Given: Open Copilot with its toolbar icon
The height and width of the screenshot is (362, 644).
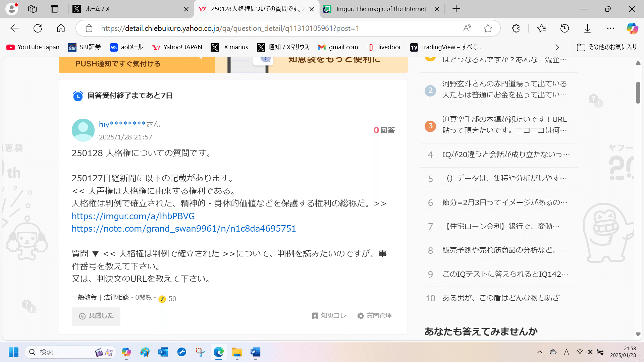Looking at the screenshot, I should 632,28.
